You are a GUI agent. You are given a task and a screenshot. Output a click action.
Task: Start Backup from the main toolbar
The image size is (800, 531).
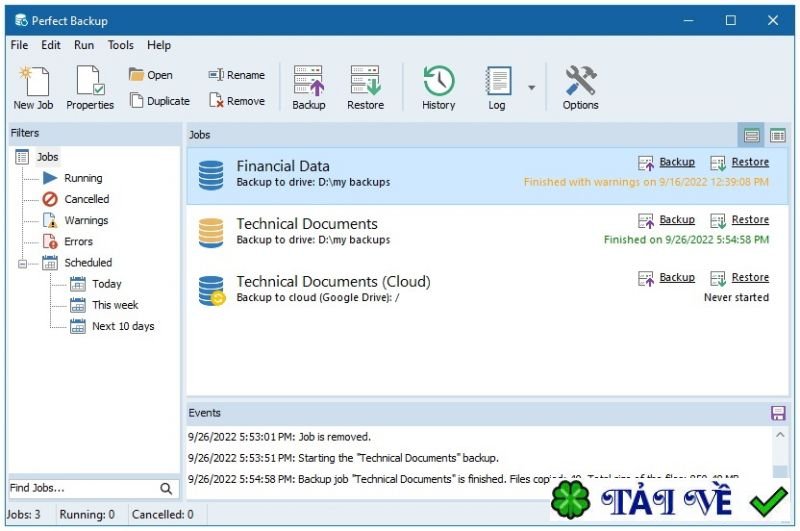[309, 88]
